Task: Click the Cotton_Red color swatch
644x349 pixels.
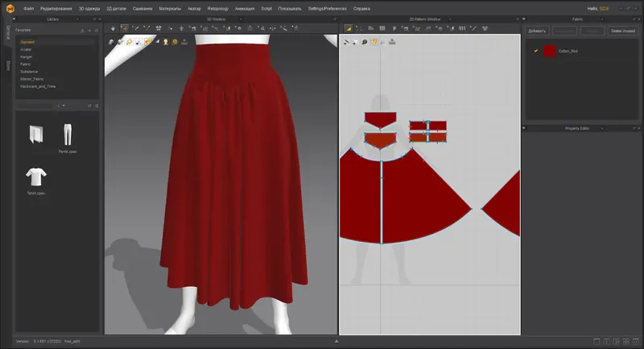Action: point(550,50)
